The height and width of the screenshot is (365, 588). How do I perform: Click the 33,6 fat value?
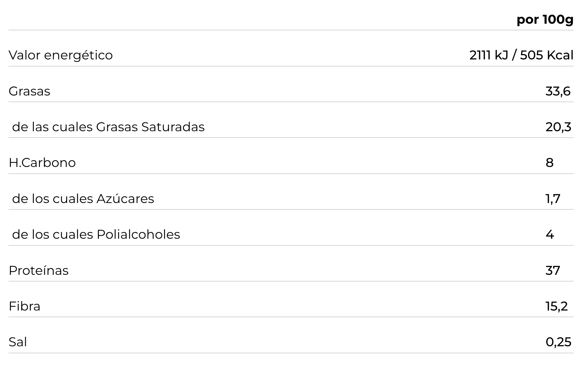[558, 91]
